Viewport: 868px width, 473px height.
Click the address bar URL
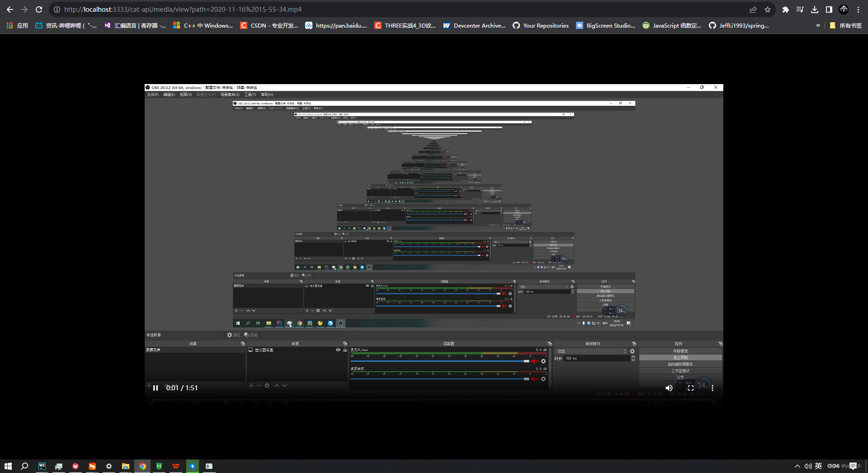pos(183,9)
